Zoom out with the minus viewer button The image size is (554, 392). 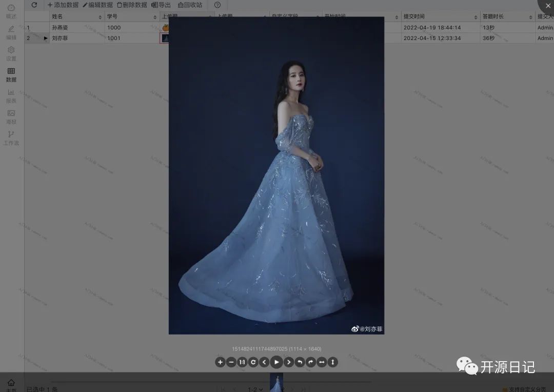point(231,362)
